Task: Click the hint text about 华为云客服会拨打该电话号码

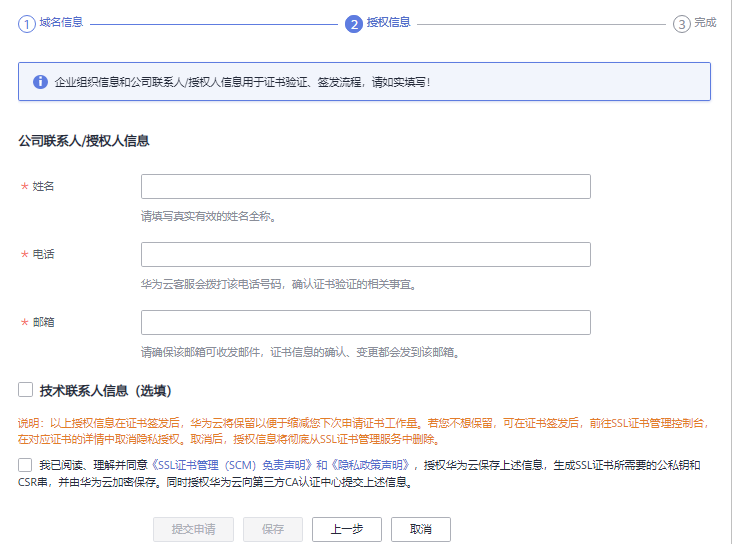Action: [x=279, y=284]
